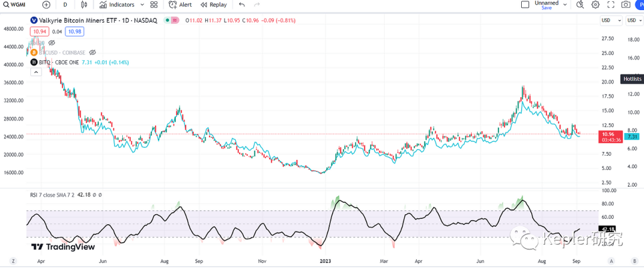Toggle the B scale button

coord(635,261)
